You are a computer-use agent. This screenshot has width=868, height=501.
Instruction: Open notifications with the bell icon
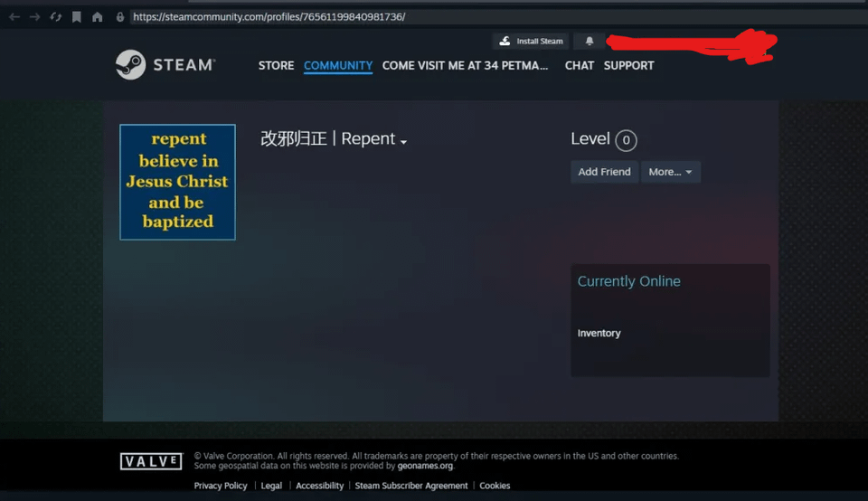click(x=590, y=41)
